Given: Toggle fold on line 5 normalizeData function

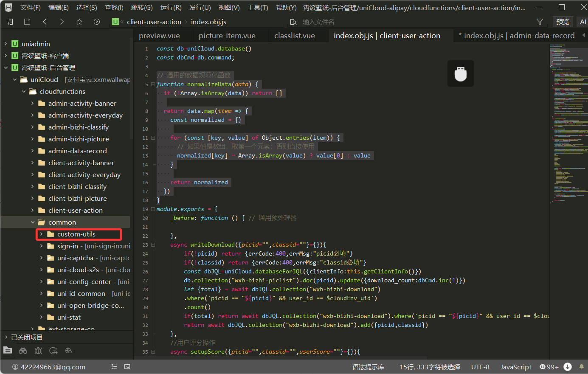Looking at the screenshot, I should 153,84.
